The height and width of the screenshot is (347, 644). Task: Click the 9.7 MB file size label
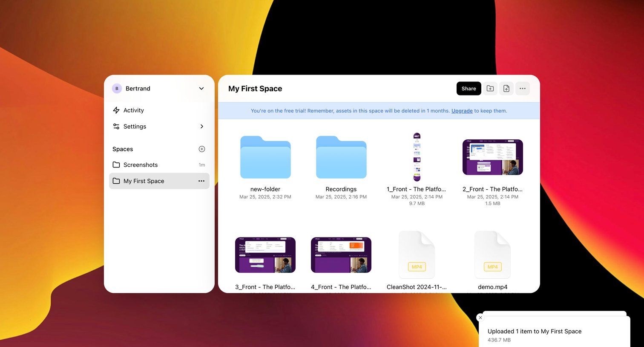pos(417,204)
